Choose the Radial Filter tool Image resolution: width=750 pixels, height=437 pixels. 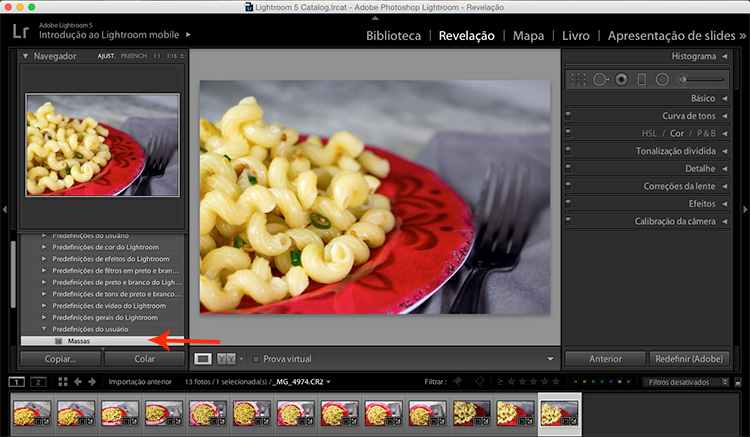tap(662, 78)
